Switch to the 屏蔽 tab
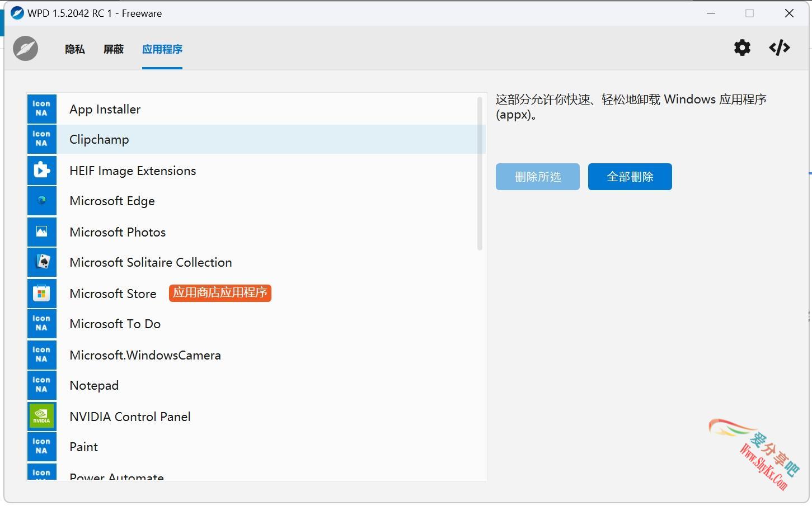812x506 pixels. click(114, 49)
